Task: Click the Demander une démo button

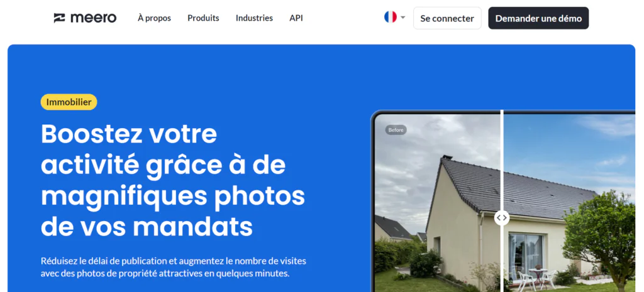Action: click(538, 18)
